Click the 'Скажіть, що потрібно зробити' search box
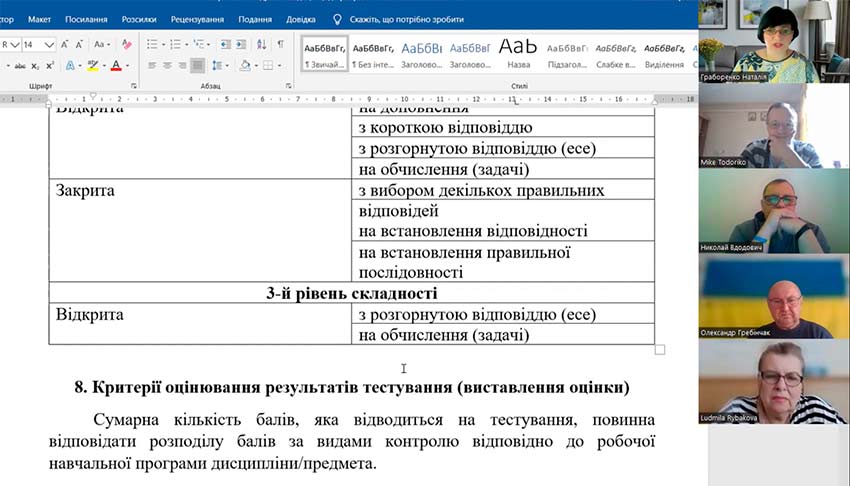The height and width of the screenshot is (486, 850). 407,19
